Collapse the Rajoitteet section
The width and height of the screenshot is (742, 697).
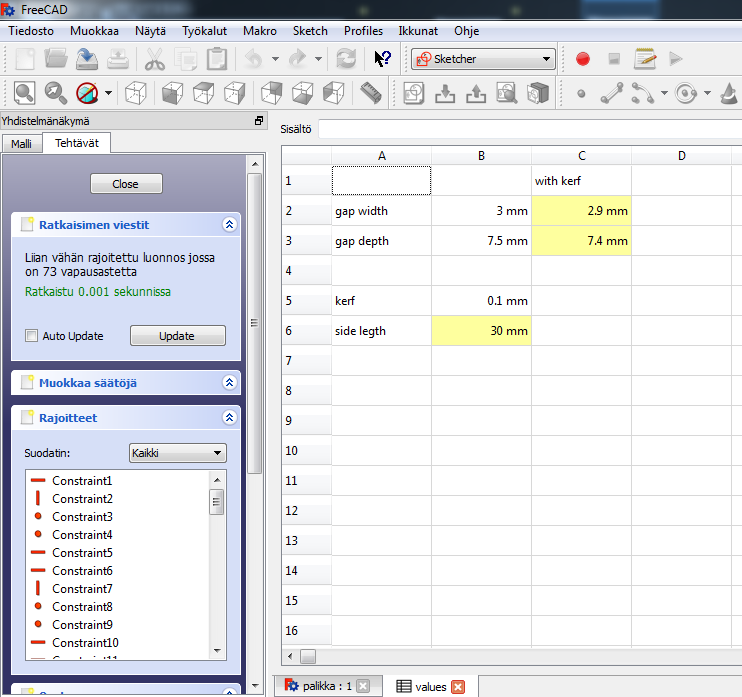click(230, 417)
